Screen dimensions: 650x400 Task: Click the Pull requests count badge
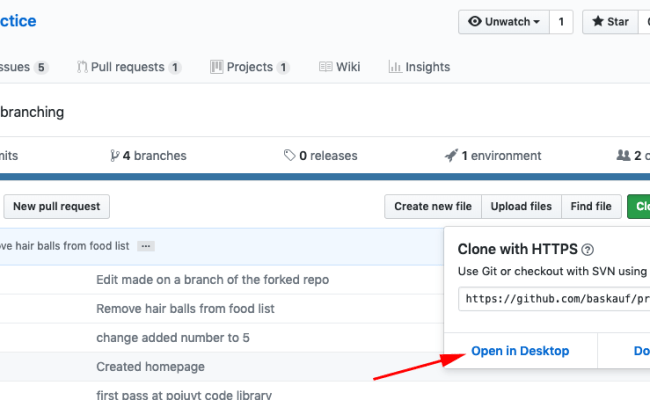(175, 67)
